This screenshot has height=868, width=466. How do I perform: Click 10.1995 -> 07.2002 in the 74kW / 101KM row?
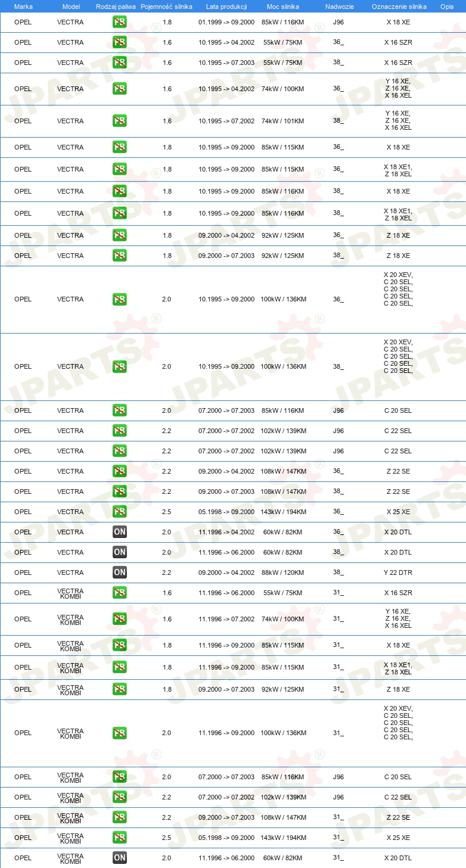point(226,121)
